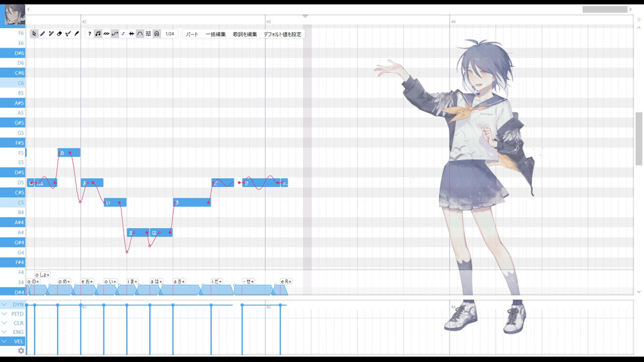644x362 pixels.
Task: Click the vertical scrollbar up arrow
Action: 639,28
